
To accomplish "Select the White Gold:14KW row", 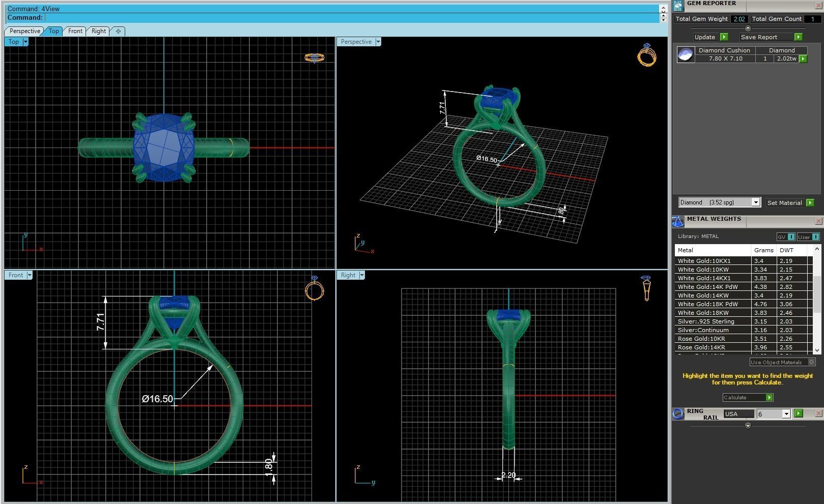I will (x=744, y=295).
